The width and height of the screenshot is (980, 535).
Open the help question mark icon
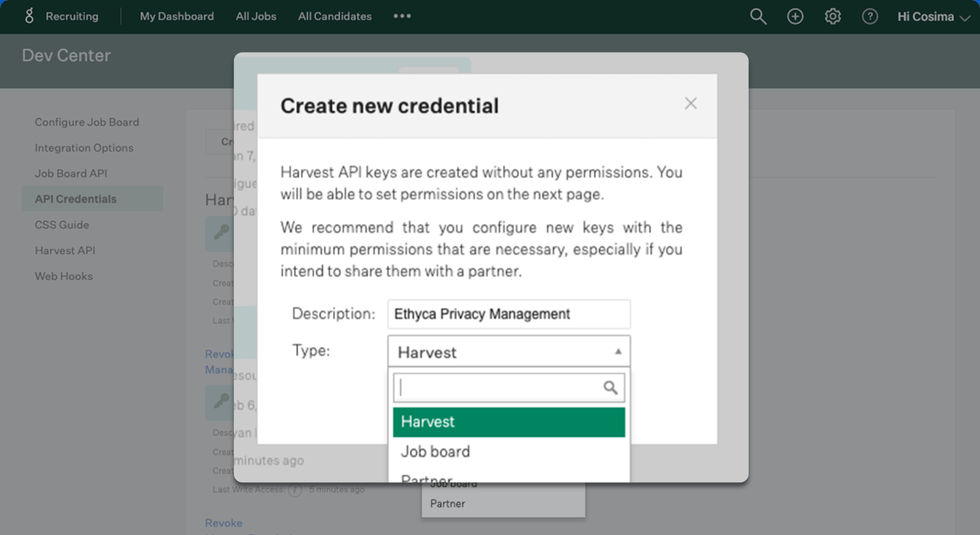869,16
